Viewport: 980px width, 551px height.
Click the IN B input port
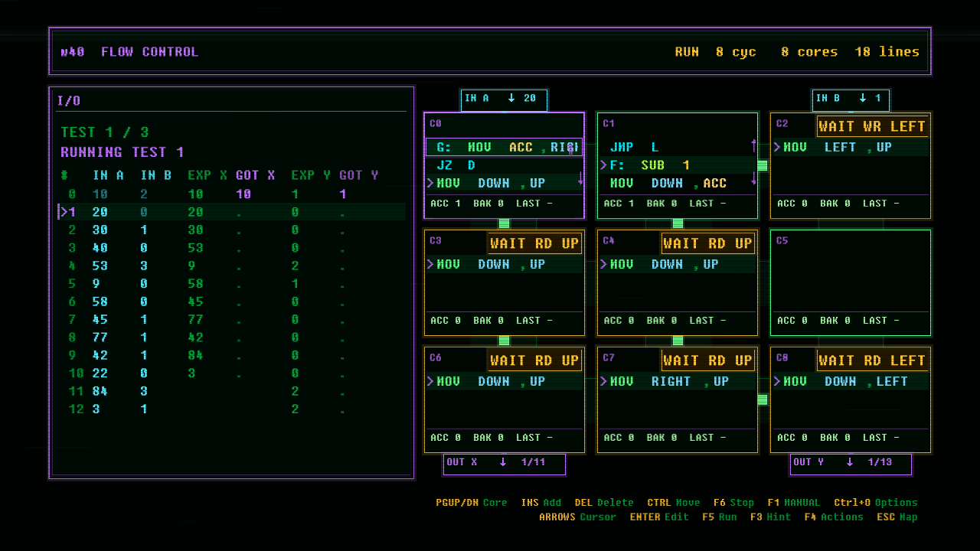[x=851, y=100]
